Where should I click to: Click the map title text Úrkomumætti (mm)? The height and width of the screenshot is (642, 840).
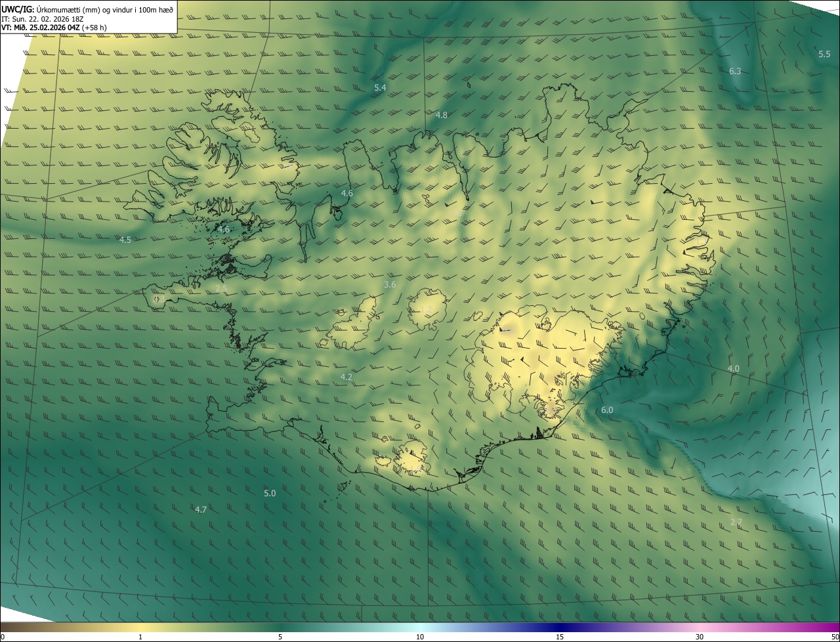tap(68, 9)
